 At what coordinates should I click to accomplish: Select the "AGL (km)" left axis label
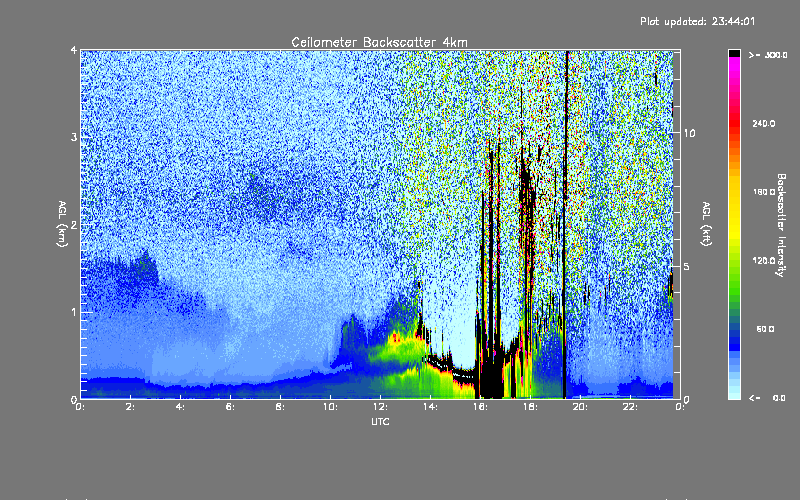[x=62, y=224]
